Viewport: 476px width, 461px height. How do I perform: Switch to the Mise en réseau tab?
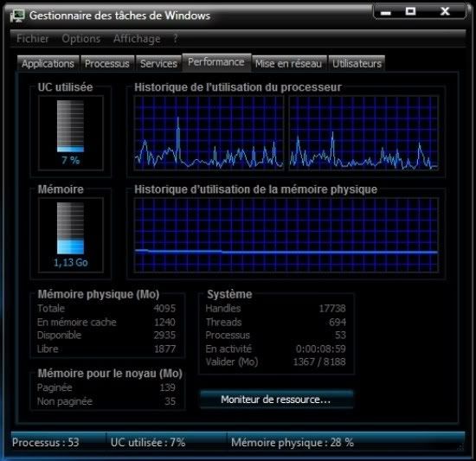coord(289,64)
